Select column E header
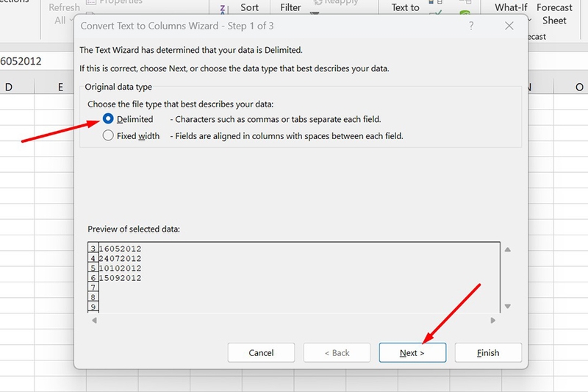This screenshot has width=588, height=392. 60,87
